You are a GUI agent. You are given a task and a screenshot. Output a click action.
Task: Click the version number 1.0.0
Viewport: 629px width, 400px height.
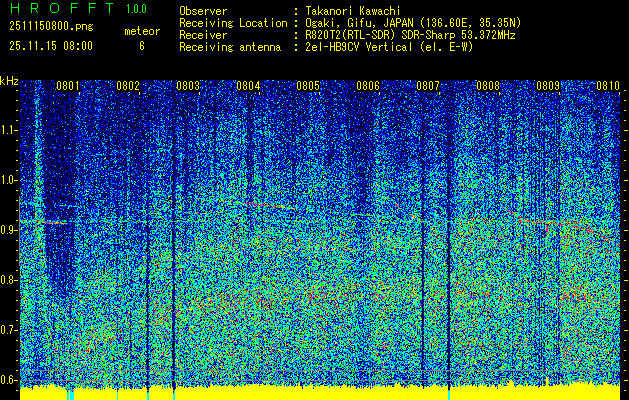pyautogui.click(x=136, y=9)
